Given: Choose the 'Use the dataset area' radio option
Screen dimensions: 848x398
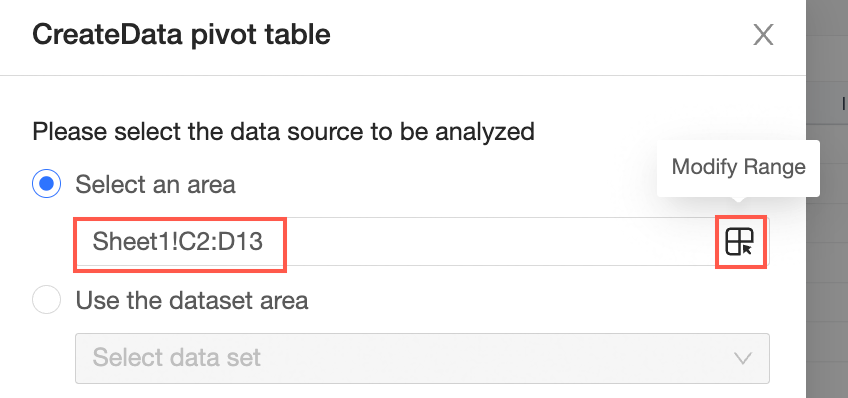Looking at the screenshot, I should tap(46, 300).
